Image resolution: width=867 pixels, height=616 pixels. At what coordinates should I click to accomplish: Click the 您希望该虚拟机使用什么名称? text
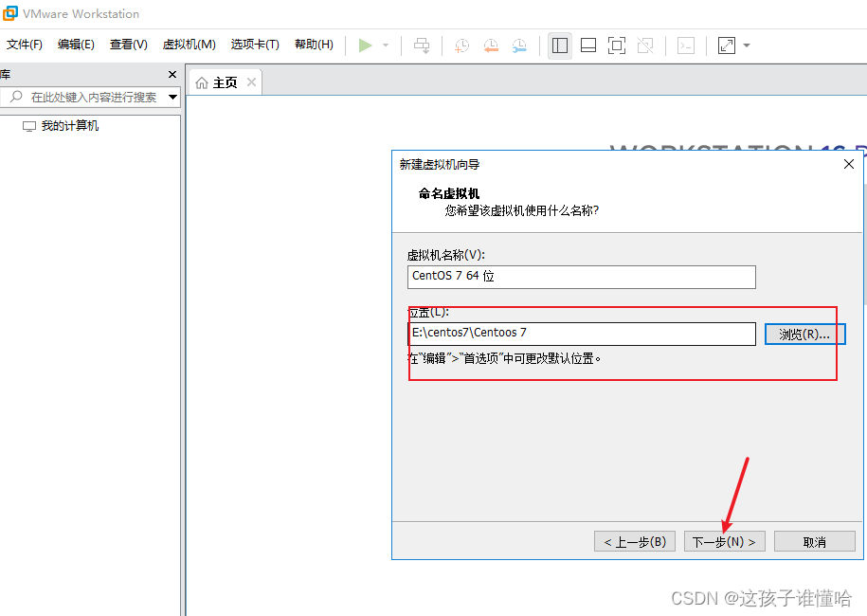tap(521, 210)
